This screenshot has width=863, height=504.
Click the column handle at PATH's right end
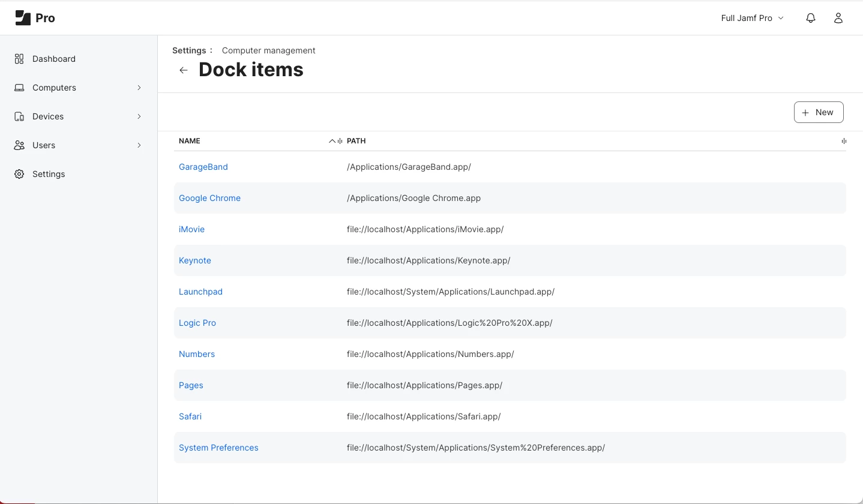844,141
